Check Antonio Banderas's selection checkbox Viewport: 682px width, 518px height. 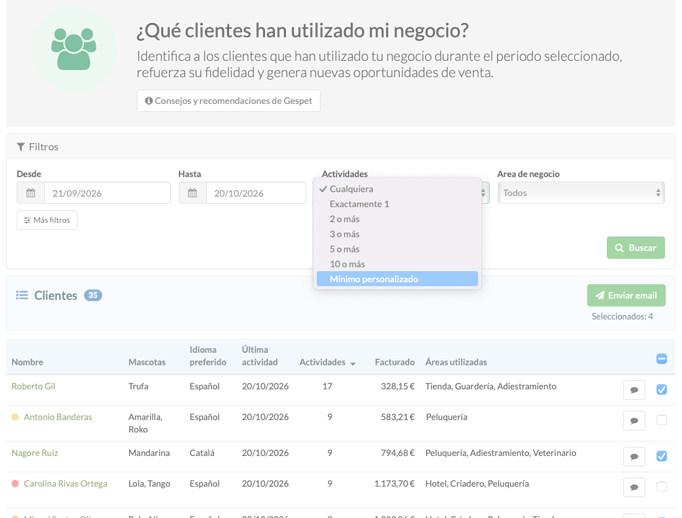coord(662,420)
